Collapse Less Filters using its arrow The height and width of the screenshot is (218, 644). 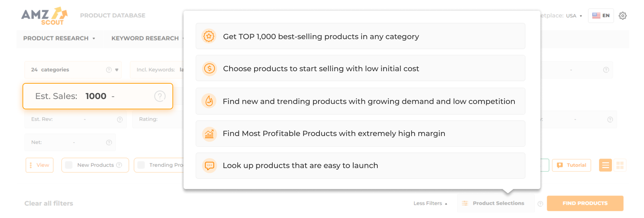[x=446, y=203]
